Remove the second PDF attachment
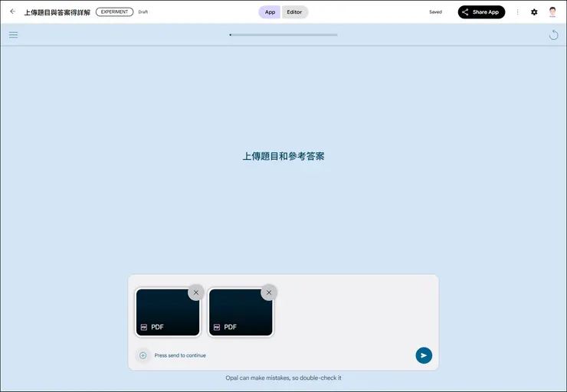Image resolution: width=567 pixels, height=392 pixels. [269, 292]
